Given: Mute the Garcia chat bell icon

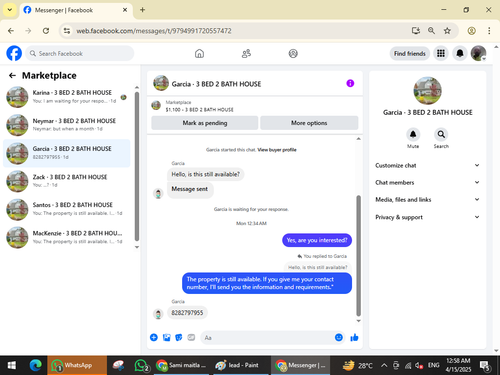Looking at the screenshot, I should coord(413,134).
